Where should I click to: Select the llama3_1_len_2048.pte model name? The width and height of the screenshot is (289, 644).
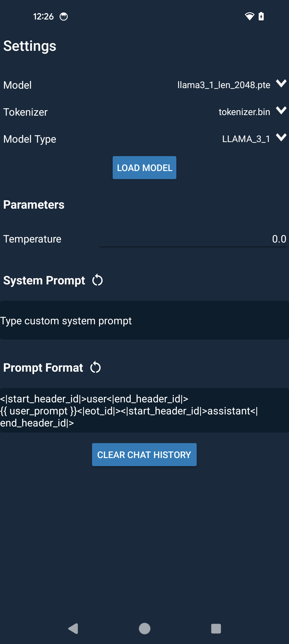224,85
